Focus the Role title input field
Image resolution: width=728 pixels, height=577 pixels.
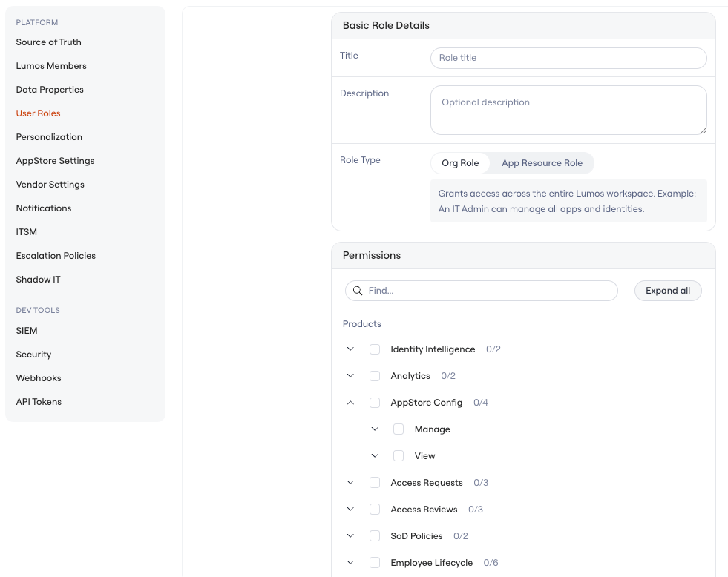coord(568,58)
